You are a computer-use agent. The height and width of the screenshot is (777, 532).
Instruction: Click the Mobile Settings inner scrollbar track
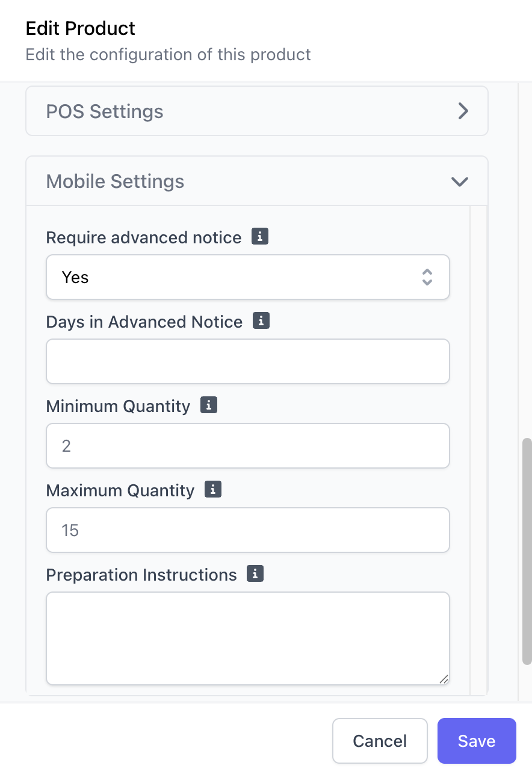(478, 451)
